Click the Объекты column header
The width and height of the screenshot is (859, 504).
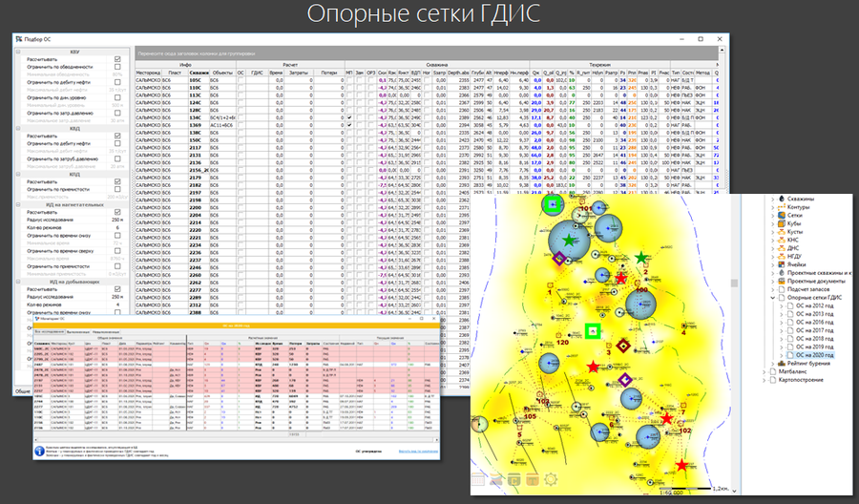(223, 73)
